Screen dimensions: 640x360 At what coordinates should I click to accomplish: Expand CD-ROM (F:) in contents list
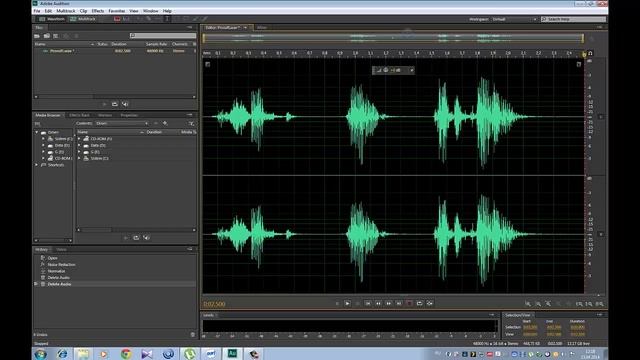click(x=79, y=139)
